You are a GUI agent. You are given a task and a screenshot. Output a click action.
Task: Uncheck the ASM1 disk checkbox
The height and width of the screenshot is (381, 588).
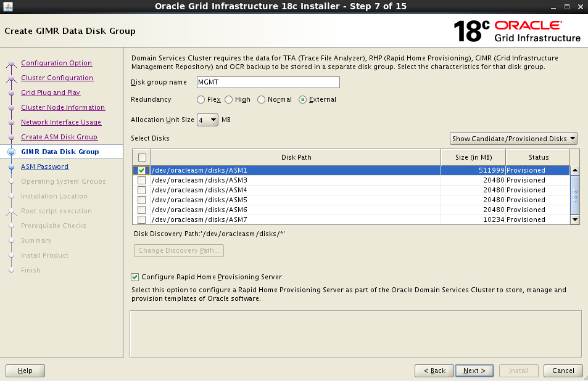click(x=141, y=170)
